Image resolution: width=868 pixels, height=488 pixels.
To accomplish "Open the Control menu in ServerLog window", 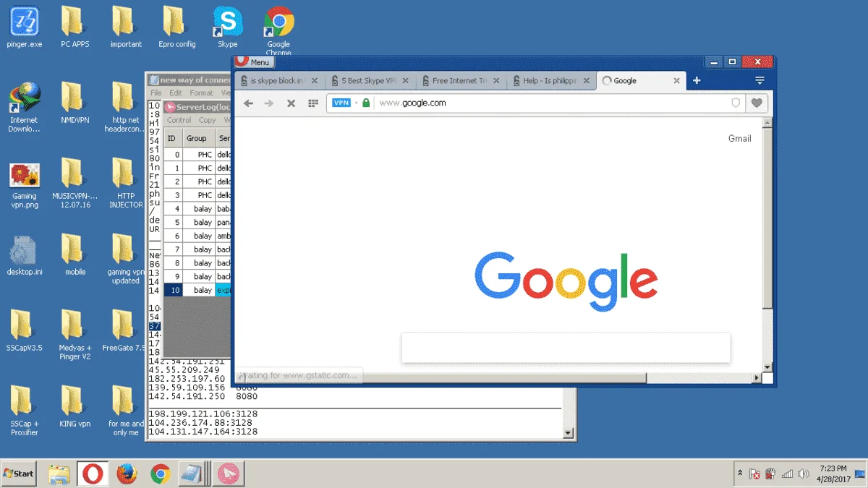I will pyautogui.click(x=179, y=120).
